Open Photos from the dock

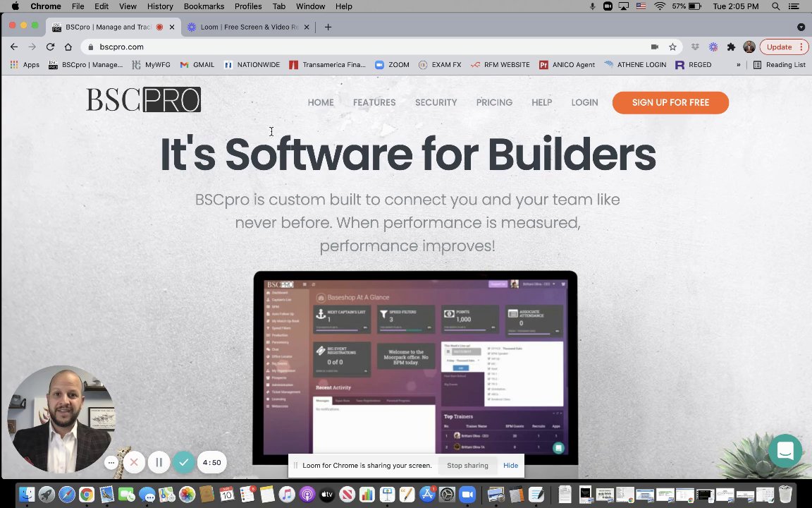[187, 494]
